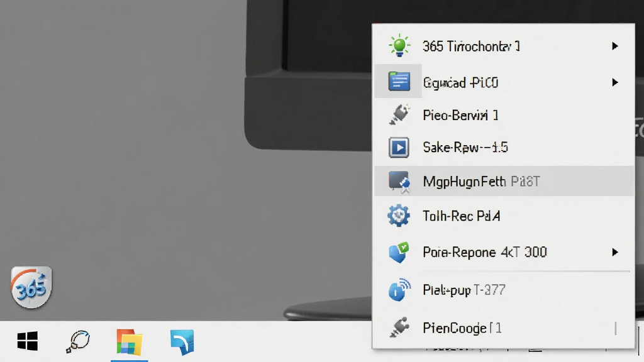Open the Tolh-Rec menu item

tap(504, 216)
